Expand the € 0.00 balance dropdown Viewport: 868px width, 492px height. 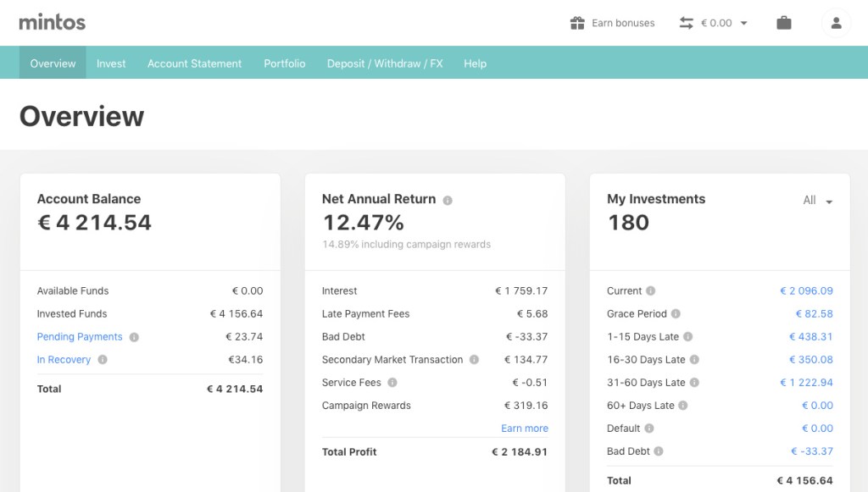pyautogui.click(x=723, y=23)
